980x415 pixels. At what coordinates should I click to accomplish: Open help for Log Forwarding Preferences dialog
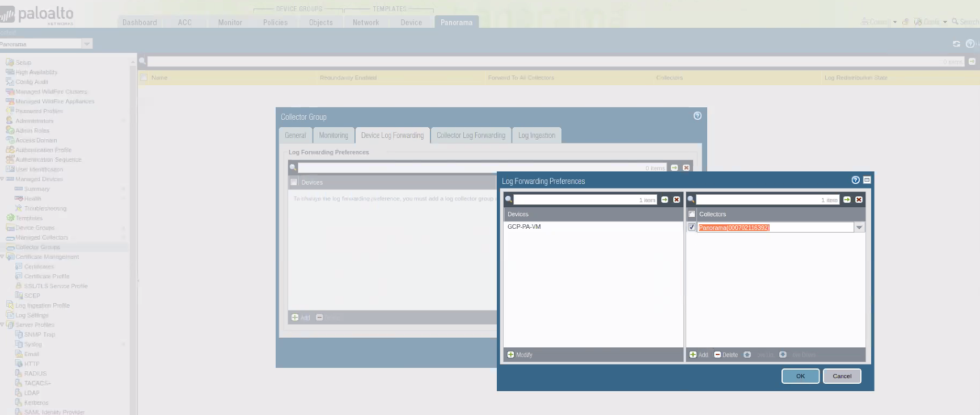856,180
